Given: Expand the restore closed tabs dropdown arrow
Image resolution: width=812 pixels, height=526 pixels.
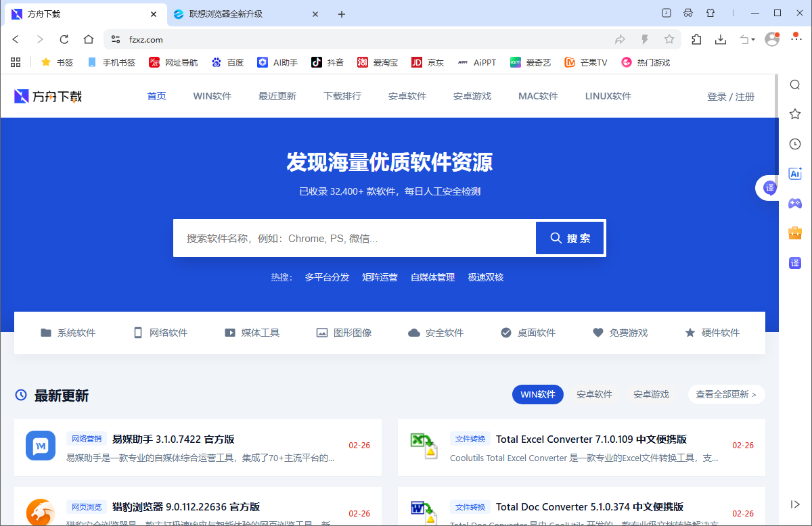Looking at the screenshot, I should tap(753, 40).
